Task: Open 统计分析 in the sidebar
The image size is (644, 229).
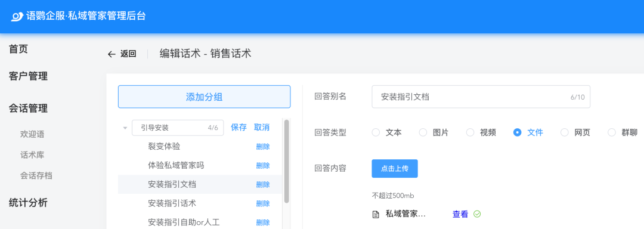Action: click(x=29, y=203)
